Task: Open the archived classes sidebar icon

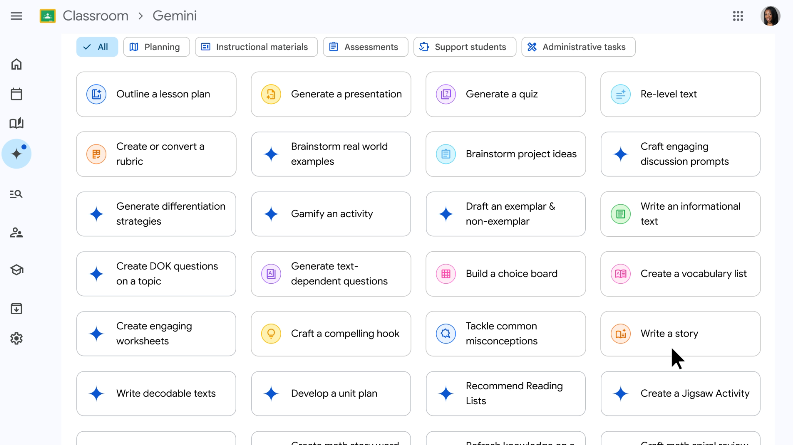Action: coord(16,308)
